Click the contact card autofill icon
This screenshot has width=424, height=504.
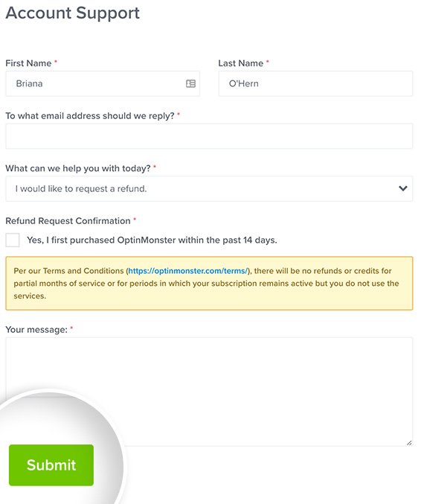click(190, 83)
